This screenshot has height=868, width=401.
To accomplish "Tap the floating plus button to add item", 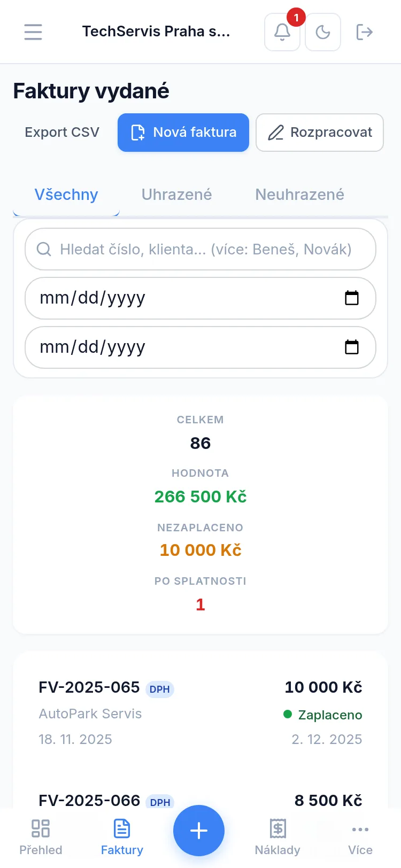I will (x=198, y=831).
